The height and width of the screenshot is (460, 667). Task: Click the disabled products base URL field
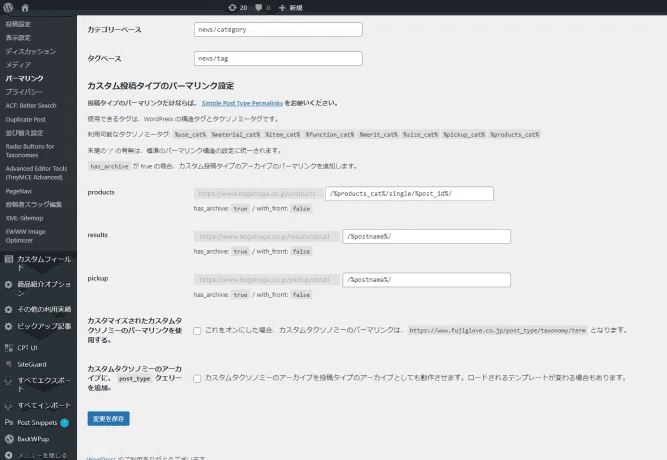click(259, 194)
